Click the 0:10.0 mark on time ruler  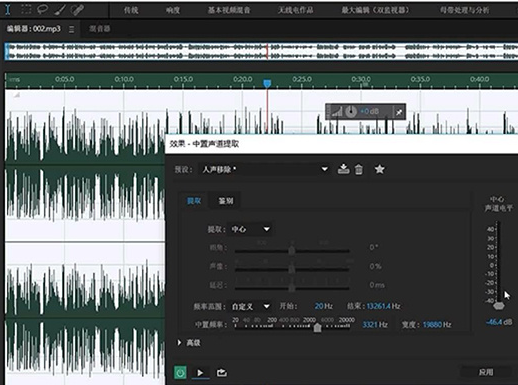point(124,79)
